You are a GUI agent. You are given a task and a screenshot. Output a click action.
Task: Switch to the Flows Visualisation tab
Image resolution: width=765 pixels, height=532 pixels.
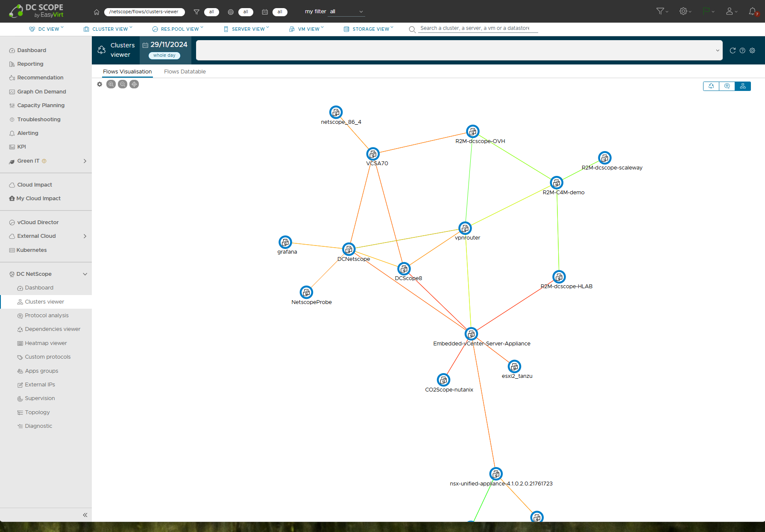(127, 72)
